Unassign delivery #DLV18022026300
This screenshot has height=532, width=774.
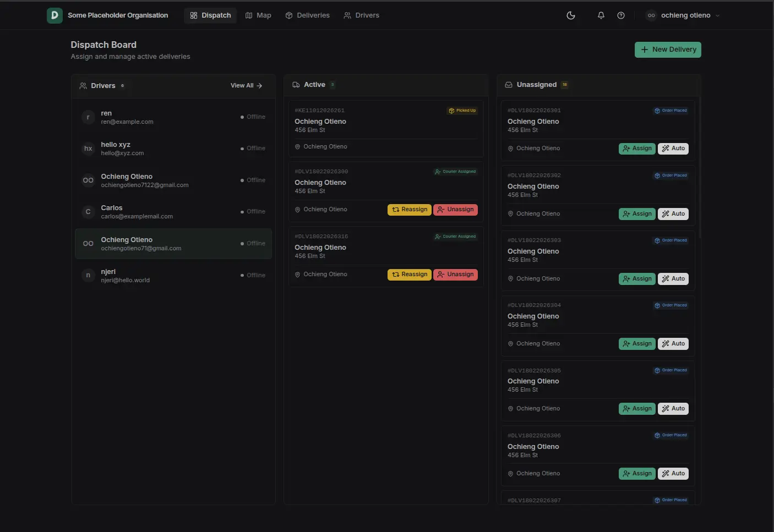455,210
